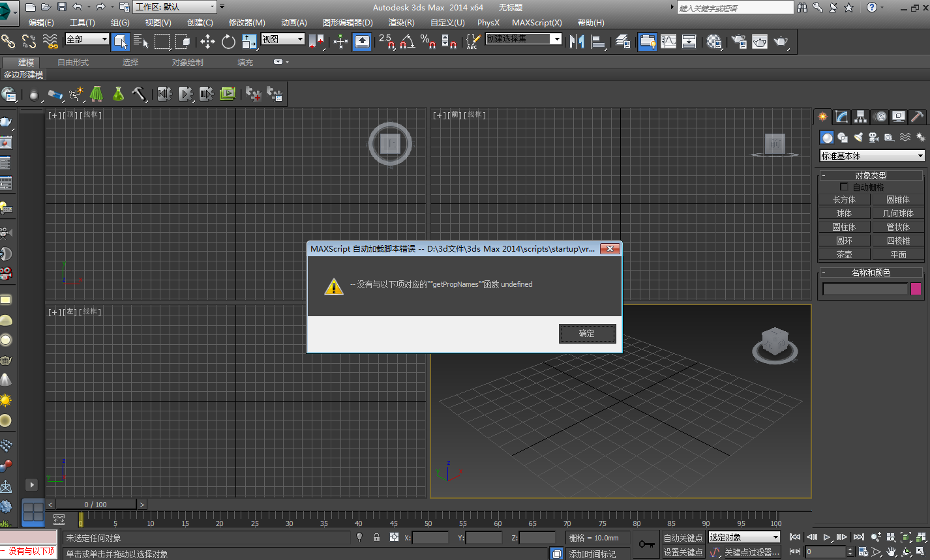Open the 选定对象 dropdown
Viewport: 930px width, 560px height.
pos(745,538)
